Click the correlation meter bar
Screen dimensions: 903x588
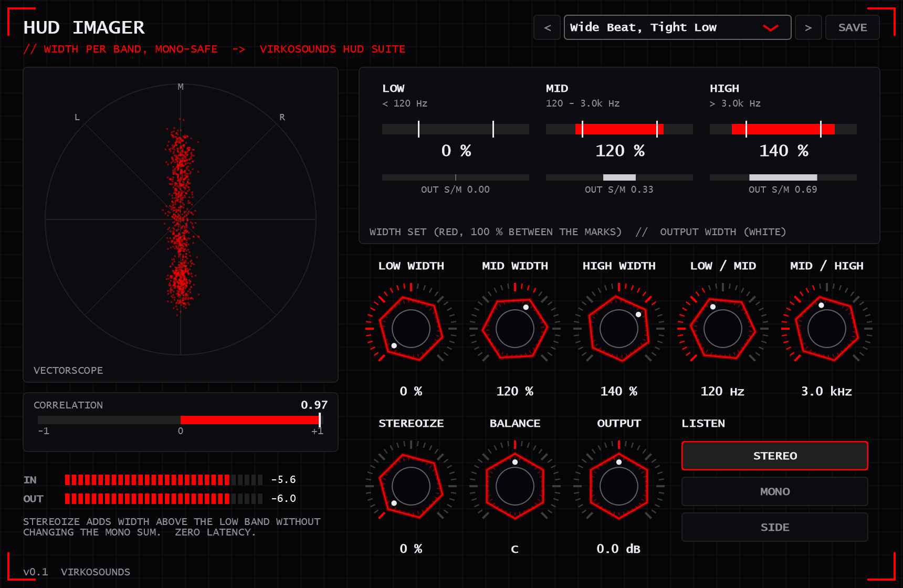point(181,420)
